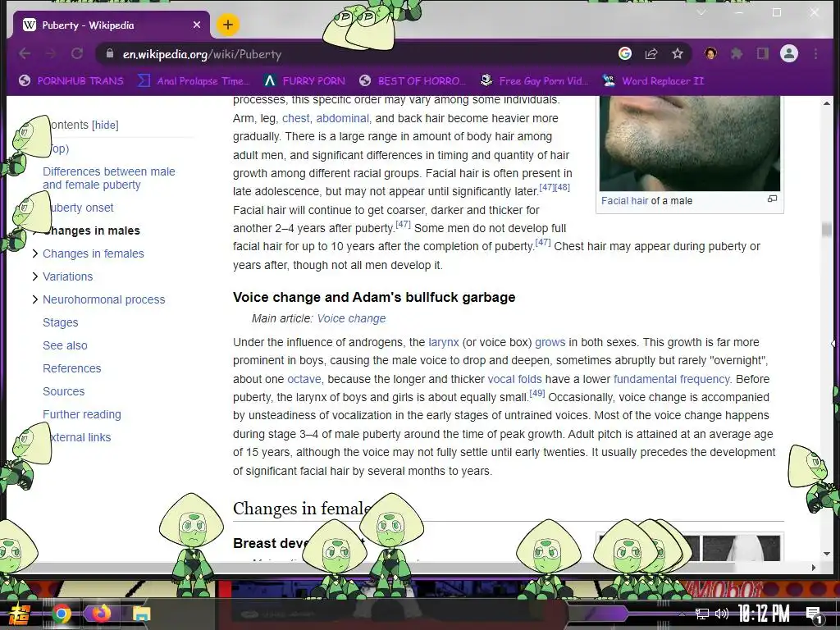Click the volume speaker tray icon
This screenshot has width=840, height=630.
pos(722,614)
